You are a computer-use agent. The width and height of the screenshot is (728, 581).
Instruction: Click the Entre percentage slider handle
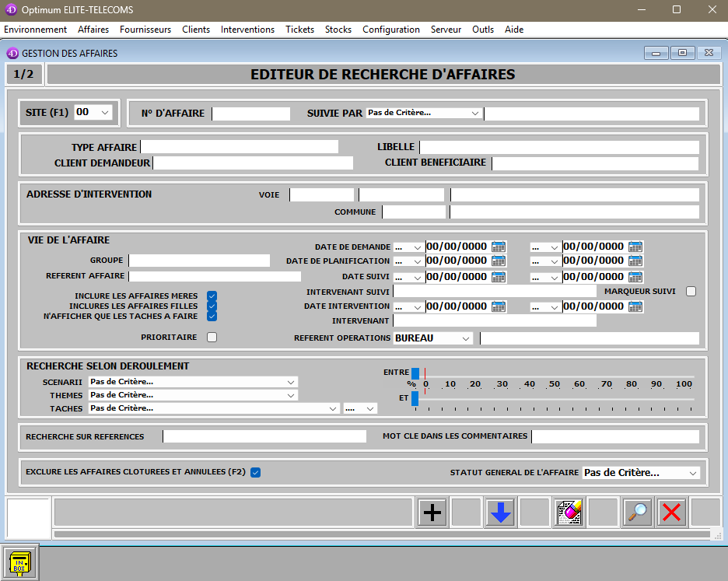coord(415,373)
